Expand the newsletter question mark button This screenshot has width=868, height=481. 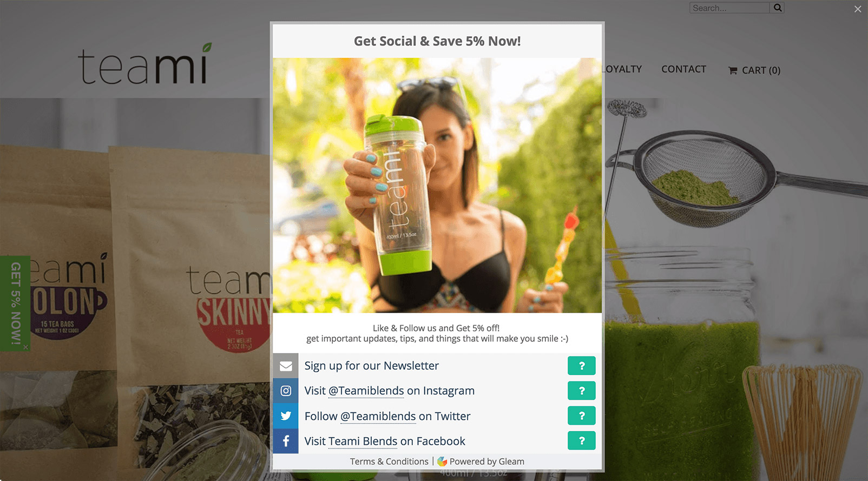pyautogui.click(x=582, y=366)
